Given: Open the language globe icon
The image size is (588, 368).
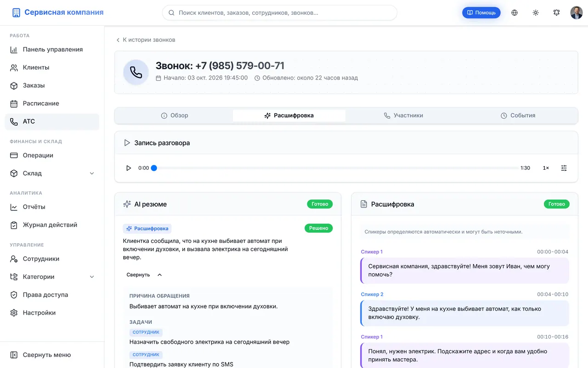Looking at the screenshot, I should tap(514, 12).
